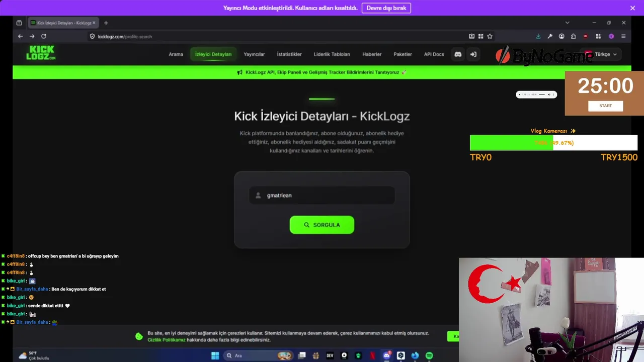The image size is (644, 362).
Task: Click the red uBlock extension icon
Action: (585, 36)
